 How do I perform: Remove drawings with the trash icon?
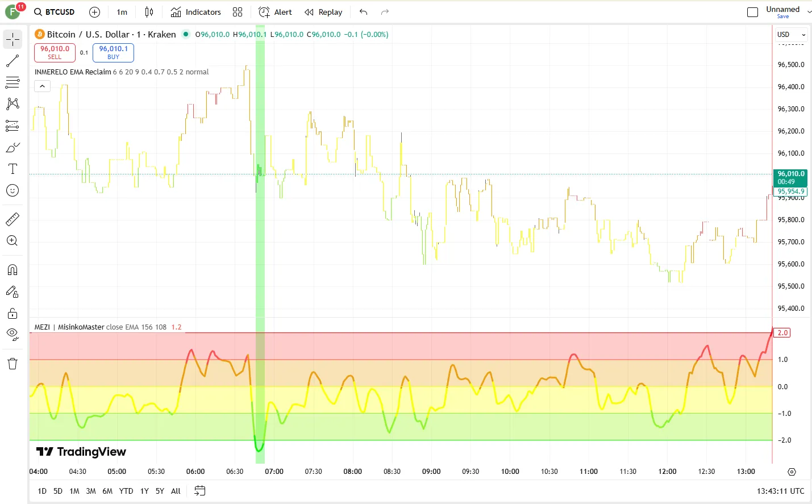pos(13,364)
